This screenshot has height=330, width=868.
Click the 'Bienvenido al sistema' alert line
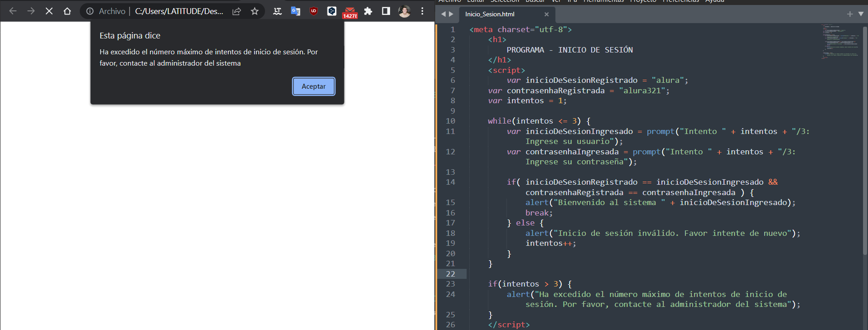pos(661,202)
